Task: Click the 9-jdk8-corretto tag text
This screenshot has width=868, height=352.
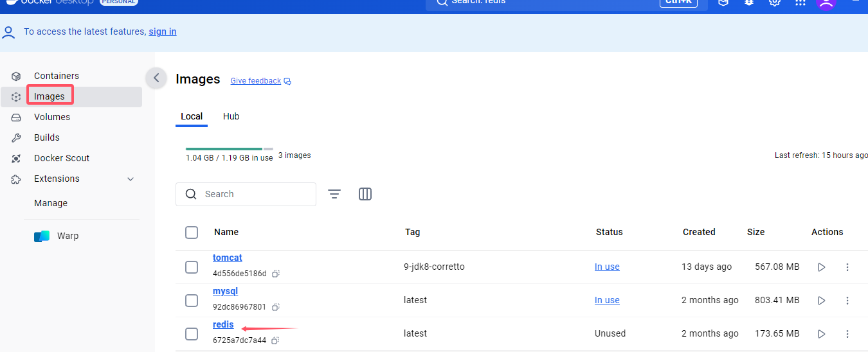Action: [x=434, y=267]
